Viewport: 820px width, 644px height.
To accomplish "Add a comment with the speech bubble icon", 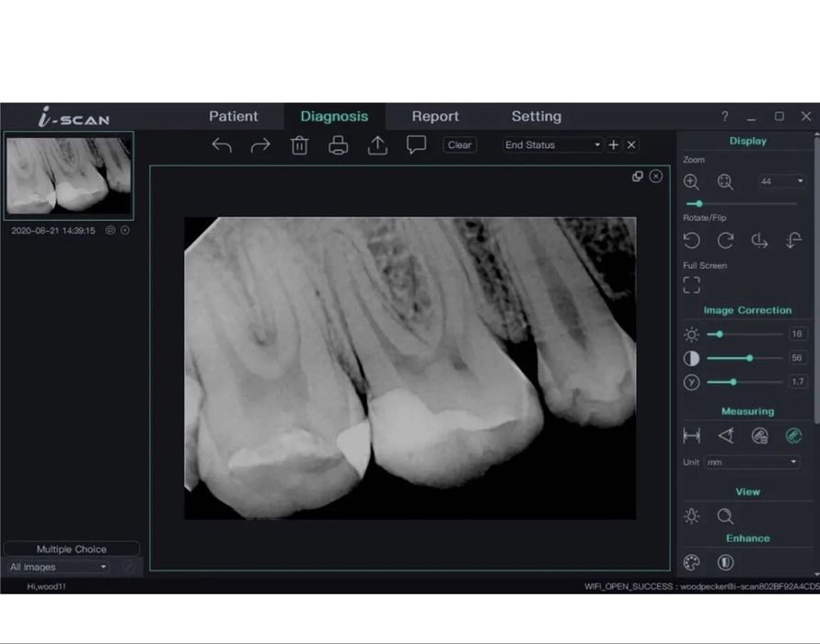I will click(x=416, y=145).
